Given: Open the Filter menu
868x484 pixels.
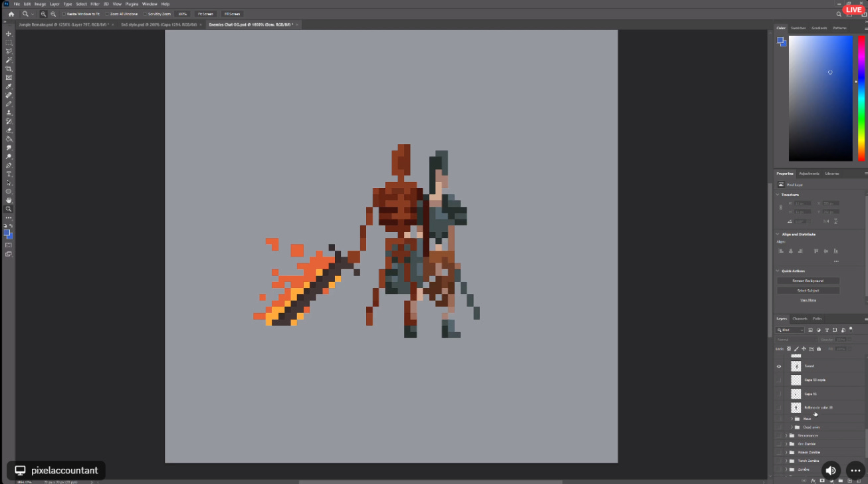Looking at the screenshot, I should [95, 4].
